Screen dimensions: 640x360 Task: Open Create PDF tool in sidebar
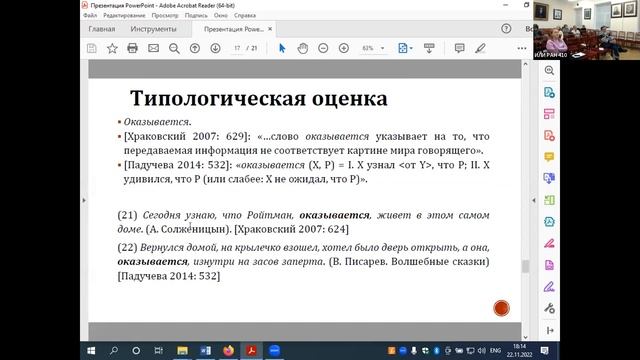pos(549,136)
